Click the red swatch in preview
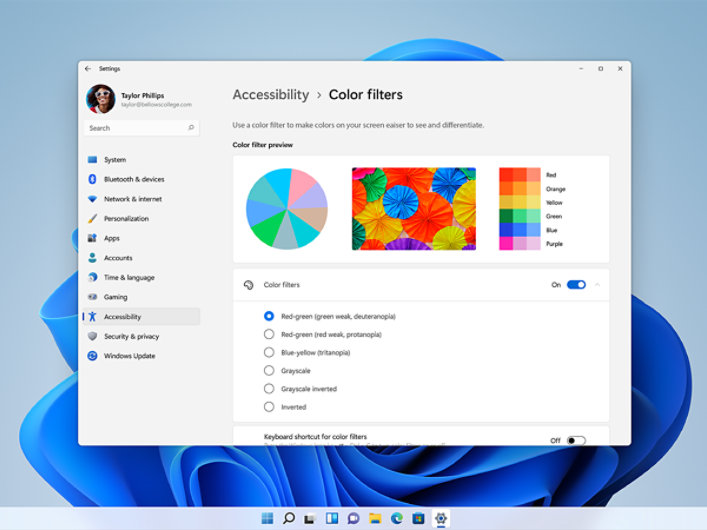707x530 pixels. [x=520, y=174]
